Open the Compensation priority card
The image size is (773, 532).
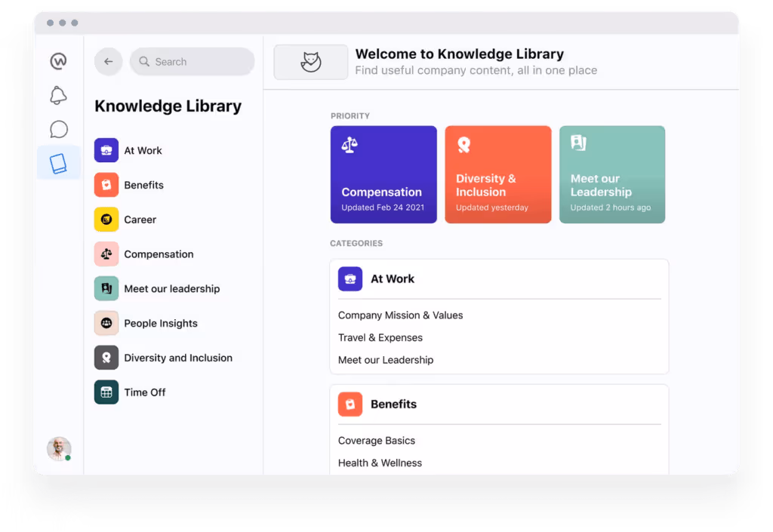[x=383, y=174]
